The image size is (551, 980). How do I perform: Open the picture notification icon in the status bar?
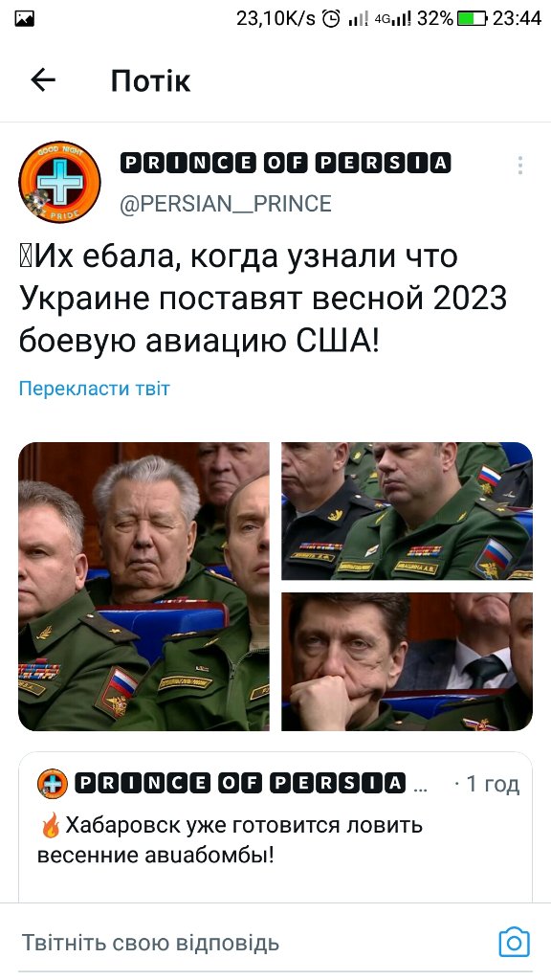click(24, 19)
